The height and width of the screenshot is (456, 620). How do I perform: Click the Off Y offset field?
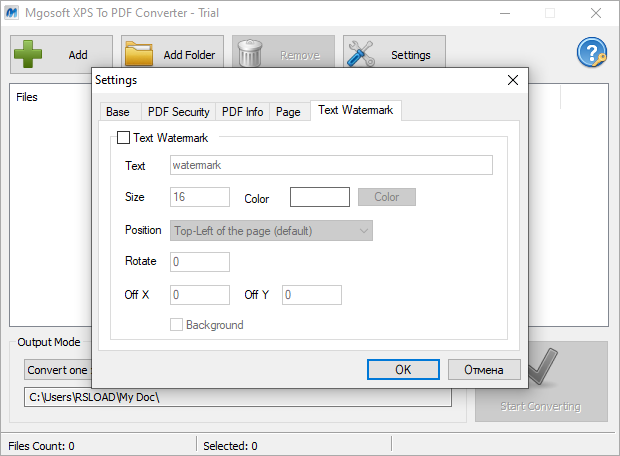(312, 295)
